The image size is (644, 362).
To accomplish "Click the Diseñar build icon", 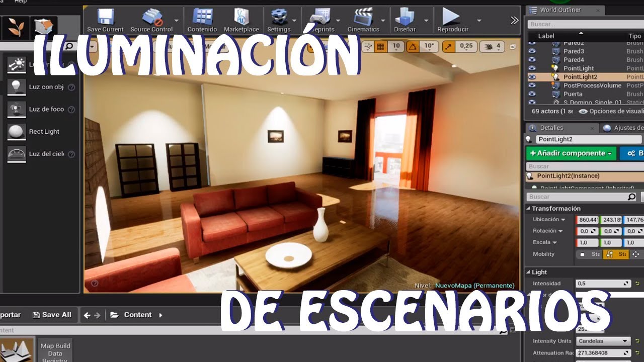I will click(405, 17).
